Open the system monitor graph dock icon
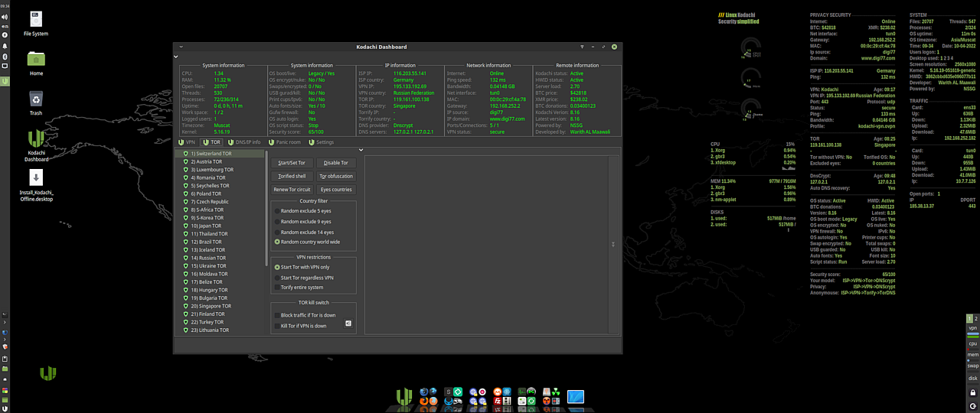The image size is (980, 413). click(x=522, y=392)
